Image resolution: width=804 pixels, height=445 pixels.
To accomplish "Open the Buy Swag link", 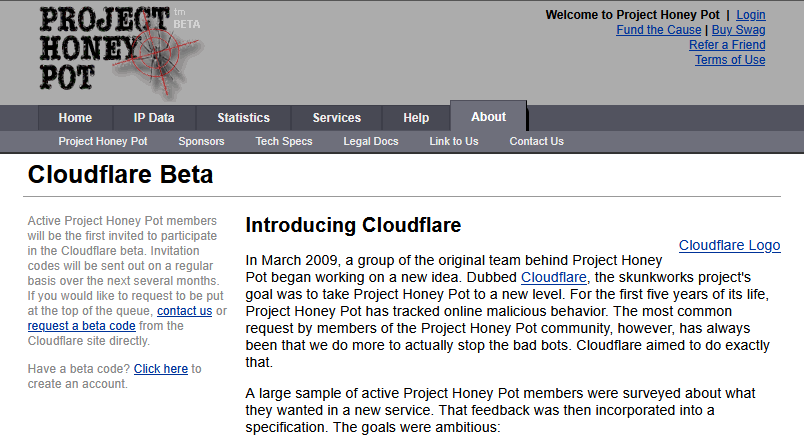I will click(x=738, y=30).
